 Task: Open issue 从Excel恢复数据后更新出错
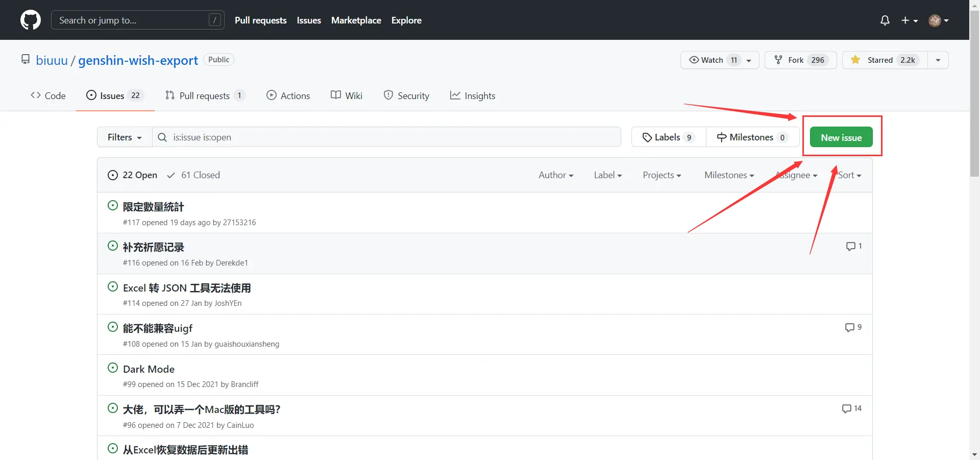click(185, 450)
